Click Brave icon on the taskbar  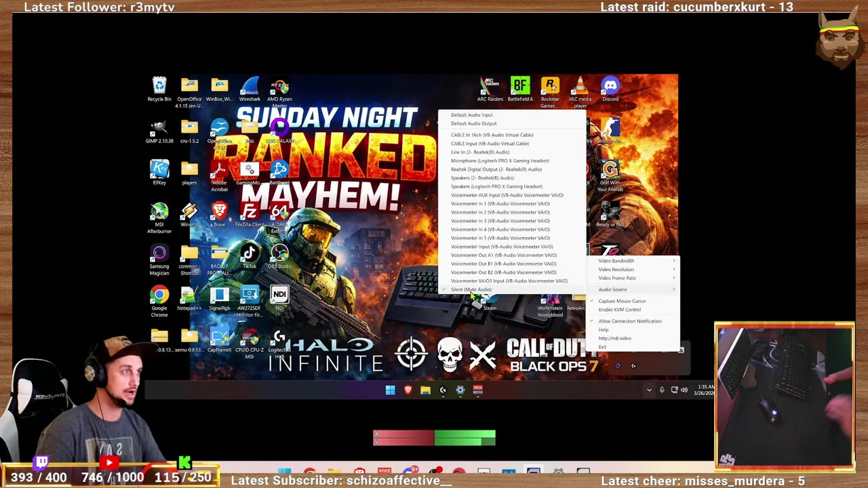coord(408,390)
